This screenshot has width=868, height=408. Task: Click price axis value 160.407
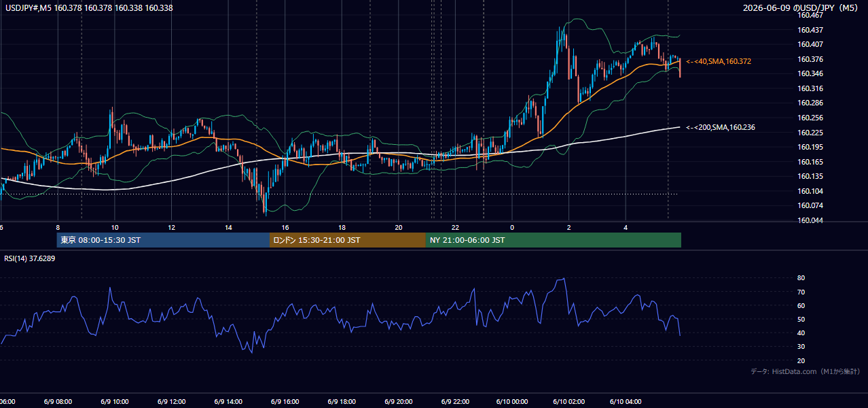[810, 44]
